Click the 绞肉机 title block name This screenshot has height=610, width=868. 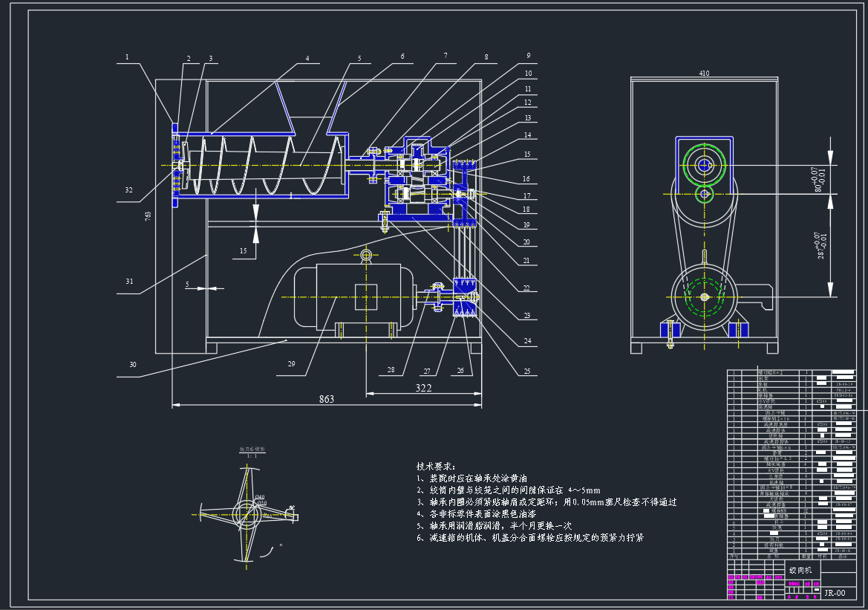(x=800, y=571)
